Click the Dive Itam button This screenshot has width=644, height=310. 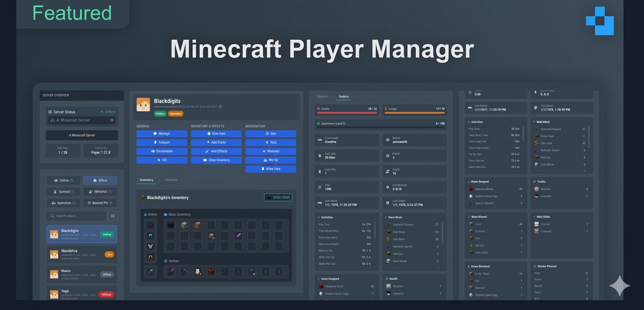216,134
